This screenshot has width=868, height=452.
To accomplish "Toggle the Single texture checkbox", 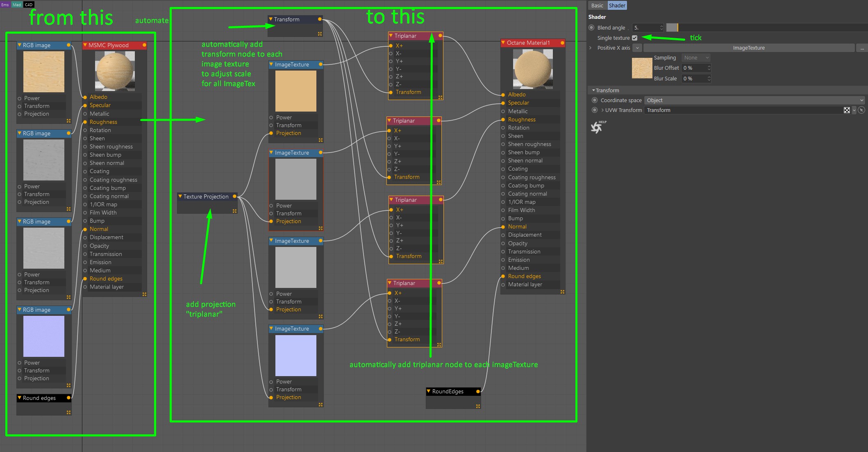I will click(634, 38).
